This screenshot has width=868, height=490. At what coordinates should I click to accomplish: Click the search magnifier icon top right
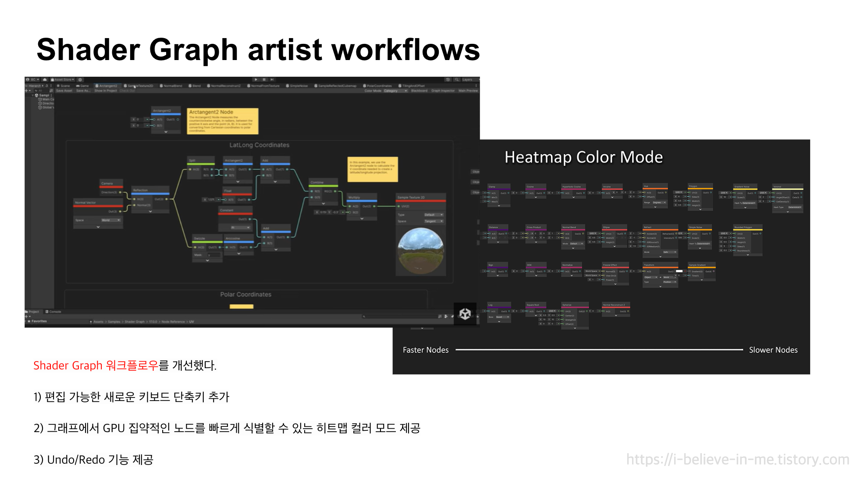(x=457, y=80)
